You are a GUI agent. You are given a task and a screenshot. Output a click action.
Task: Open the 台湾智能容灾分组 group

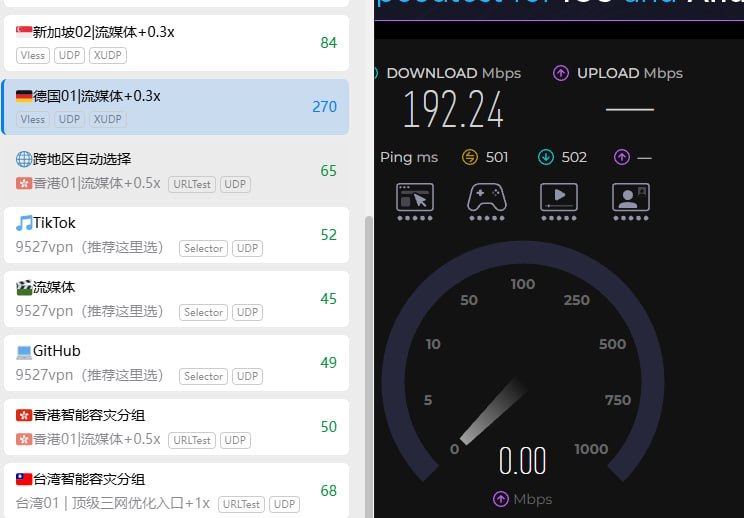coord(176,490)
